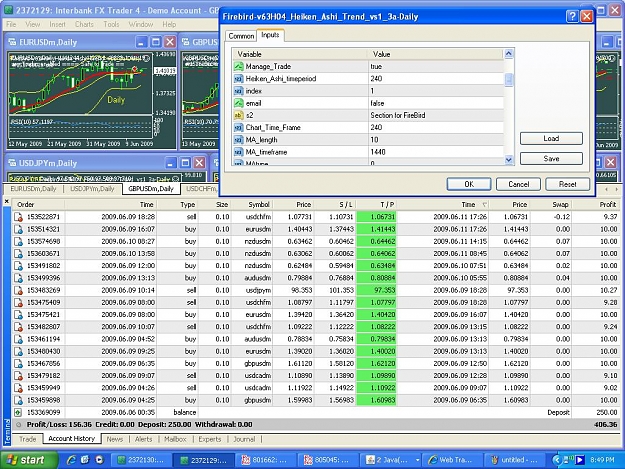Click Load to import input settings

click(551, 138)
